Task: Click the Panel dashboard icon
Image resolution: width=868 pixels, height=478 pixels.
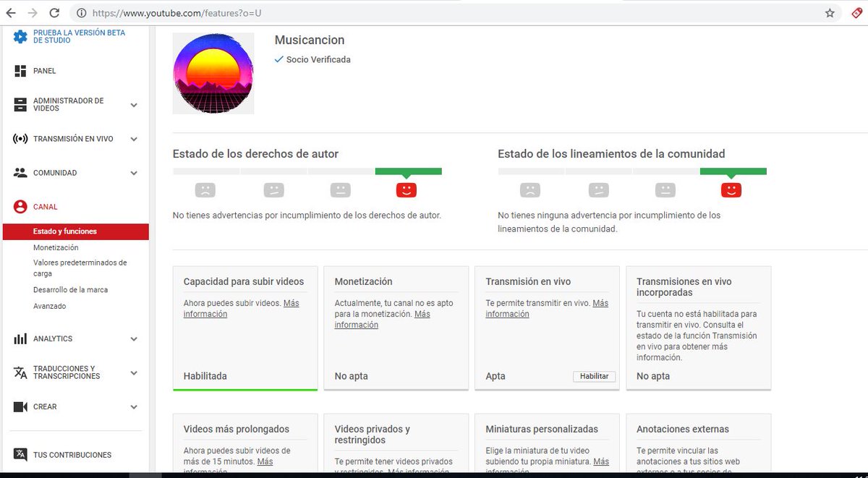Action: [x=20, y=71]
